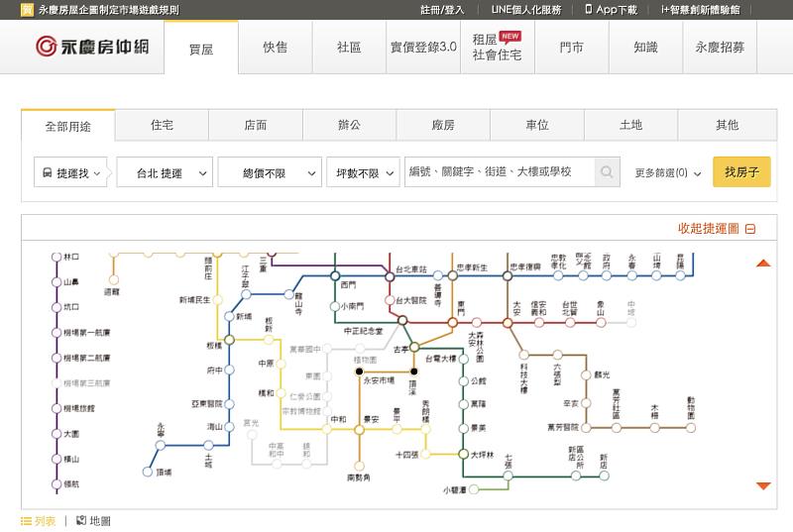Select 台北車站 station on metro map
Image resolution: width=793 pixels, height=532 pixels.
[x=390, y=276]
